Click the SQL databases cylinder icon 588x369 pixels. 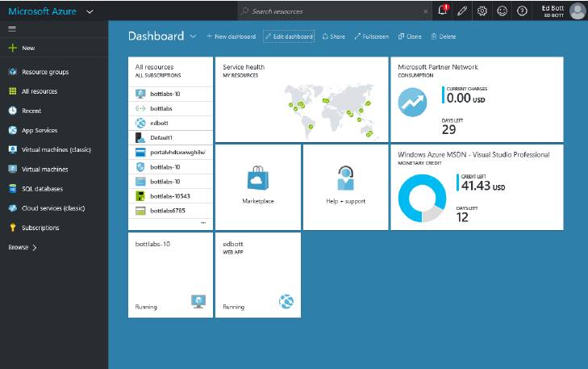(x=12, y=188)
